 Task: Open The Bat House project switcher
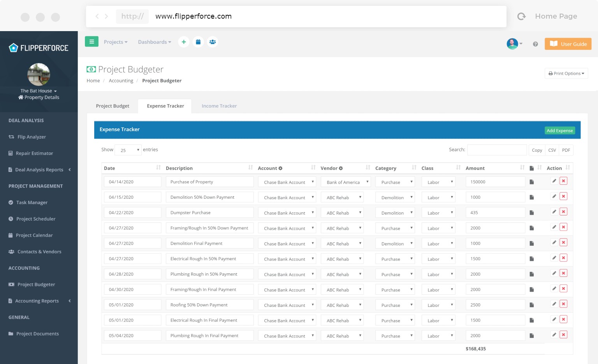tap(39, 91)
